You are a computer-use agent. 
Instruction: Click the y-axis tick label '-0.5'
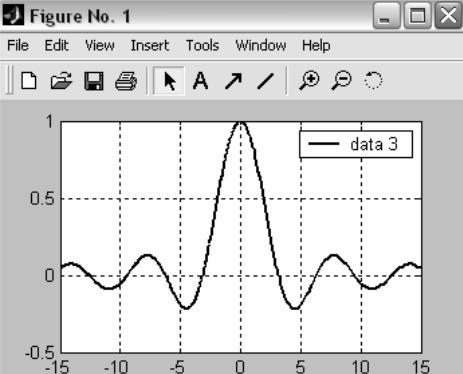coord(40,352)
